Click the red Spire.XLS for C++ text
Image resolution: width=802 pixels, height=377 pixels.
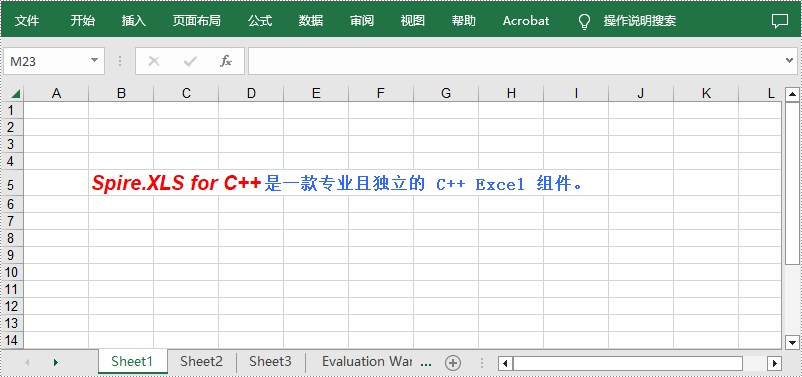point(176,183)
